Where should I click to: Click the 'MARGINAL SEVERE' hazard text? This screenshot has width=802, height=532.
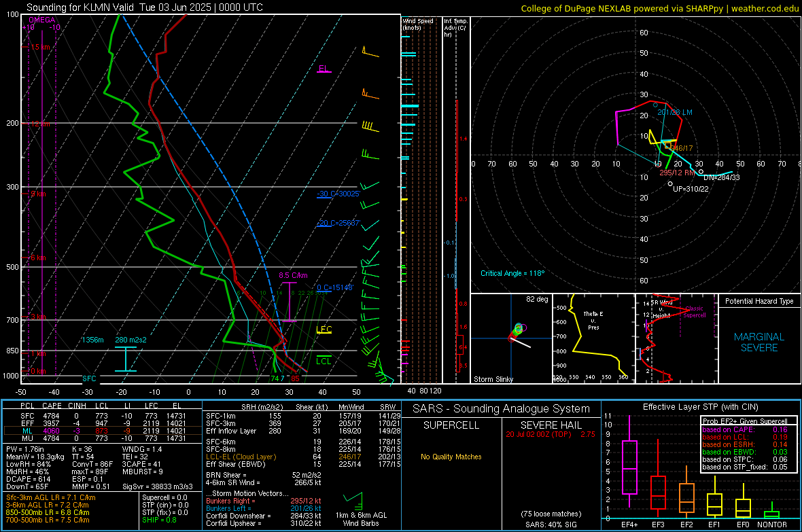pos(760,342)
